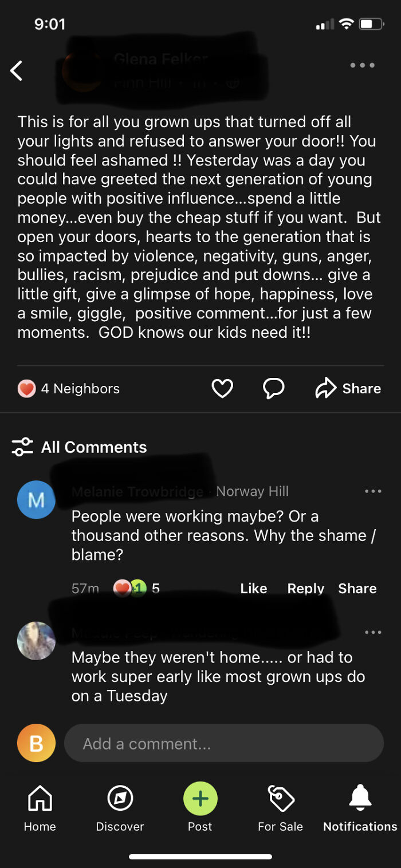Tap Like on Melanie's comment
401x868 pixels.
pyautogui.click(x=253, y=588)
